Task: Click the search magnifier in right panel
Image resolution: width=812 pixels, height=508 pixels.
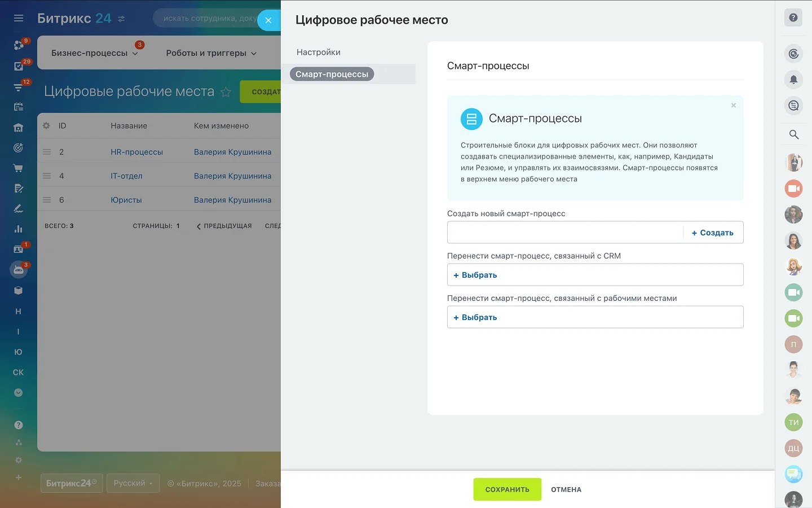Action: click(x=793, y=134)
